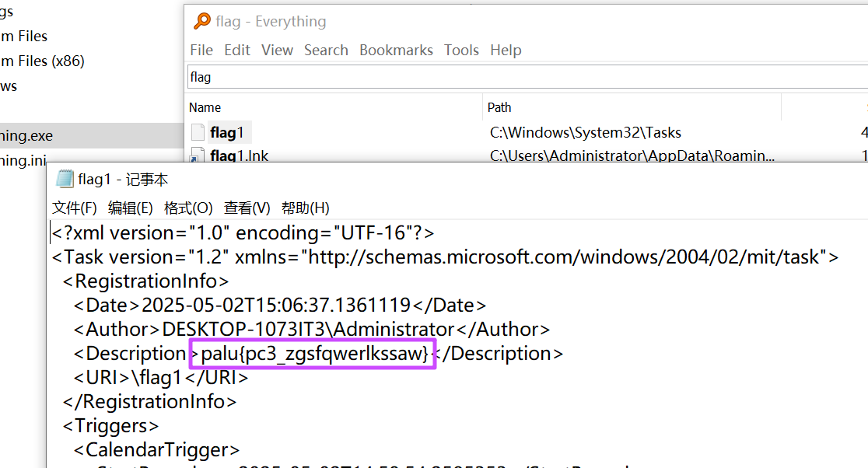Viewport: 868px width, 468px height.
Task: Open the Help menu in Everything
Action: click(x=506, y=50)
